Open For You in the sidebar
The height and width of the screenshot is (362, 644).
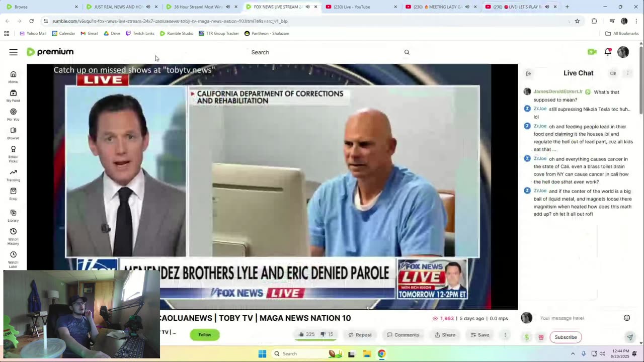coord(13,114)
